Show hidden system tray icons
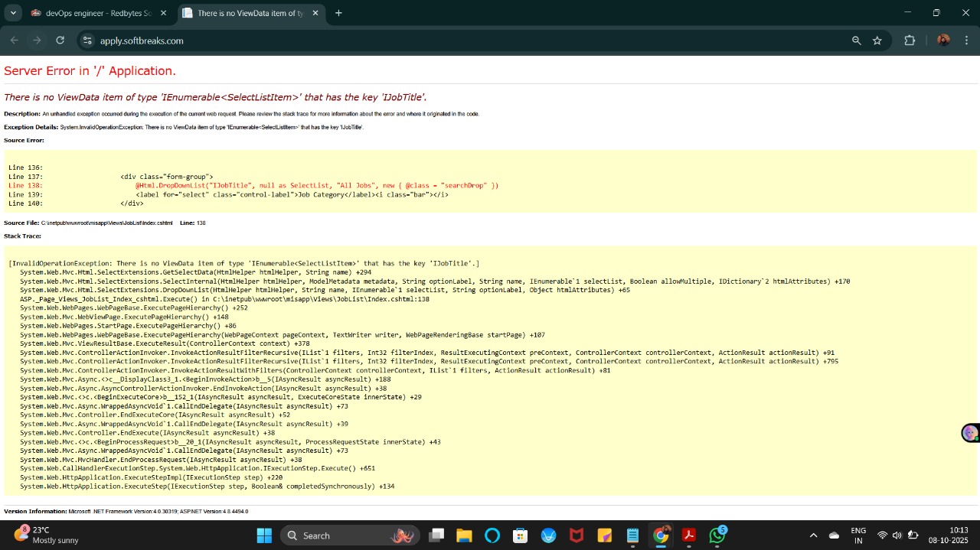 coord(813,535)
